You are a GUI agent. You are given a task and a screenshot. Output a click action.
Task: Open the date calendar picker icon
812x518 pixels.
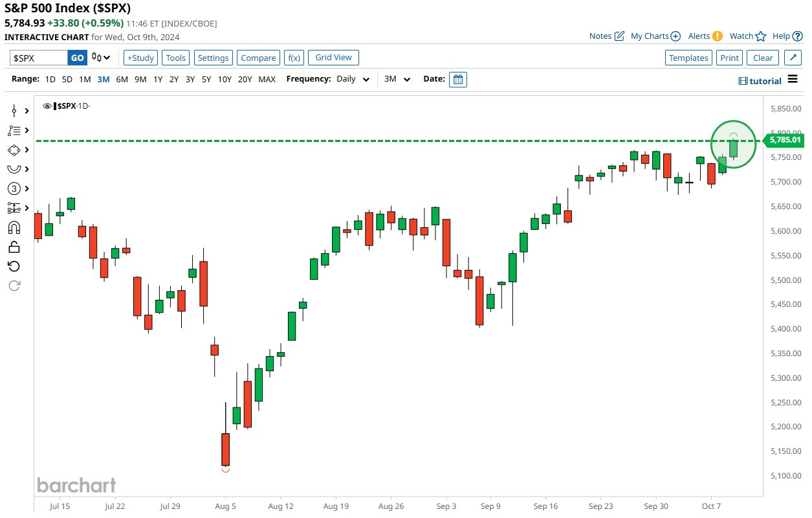458,79
